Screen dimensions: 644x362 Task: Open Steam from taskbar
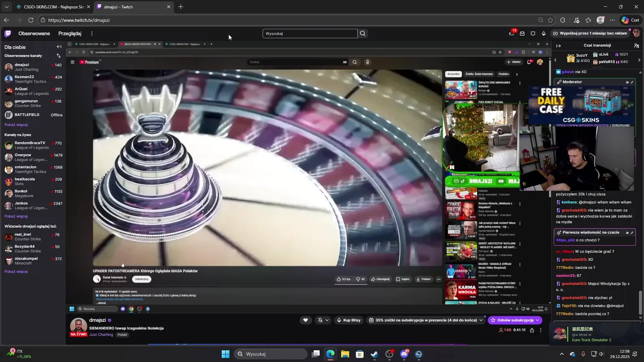[374, 354]
